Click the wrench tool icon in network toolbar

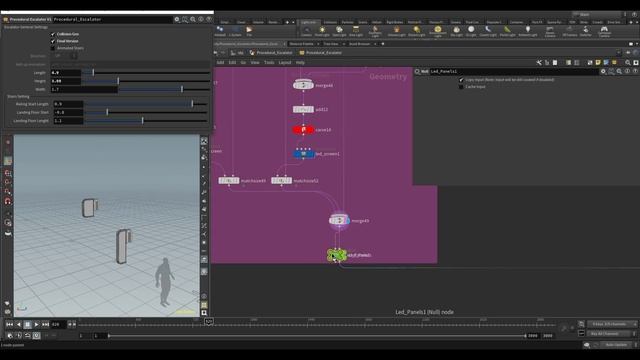(x=539, y=62)
